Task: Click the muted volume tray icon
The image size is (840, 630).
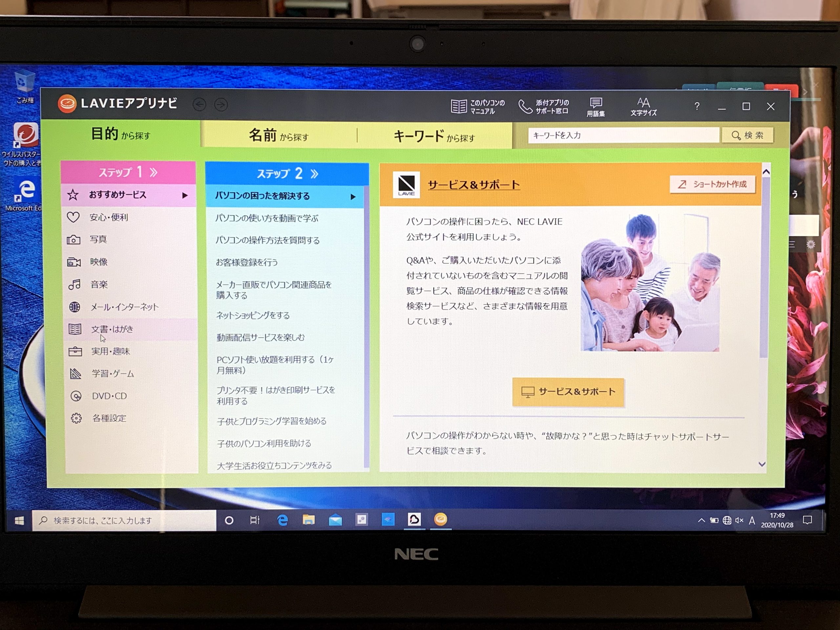Action: pyautogui.click(x=739, y=520)
